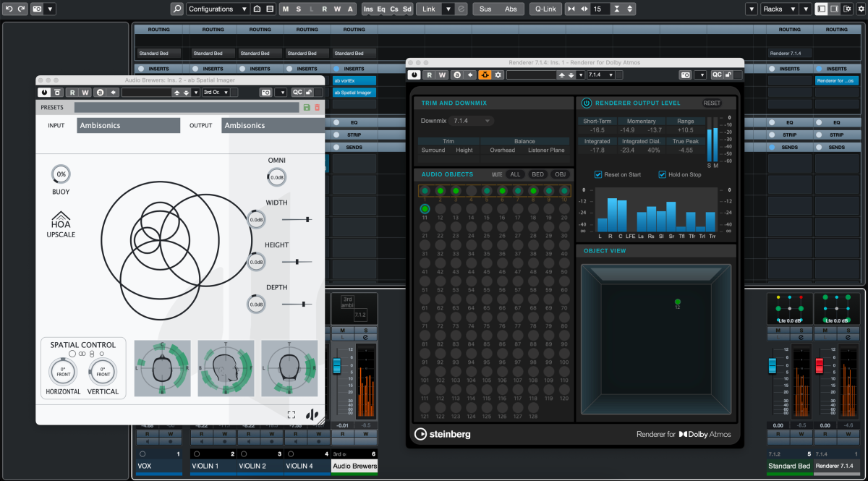Image resolution: width=868 pixels, height=481 pixels.
Task: Adjust the DEPTH slider
Action: [297, 305]
